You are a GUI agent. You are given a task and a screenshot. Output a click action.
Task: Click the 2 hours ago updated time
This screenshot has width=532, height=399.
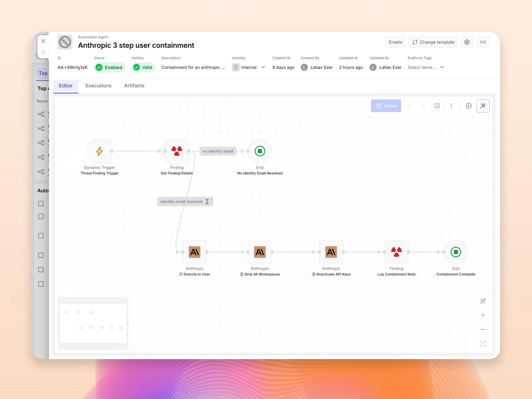[x=351, y=67]
